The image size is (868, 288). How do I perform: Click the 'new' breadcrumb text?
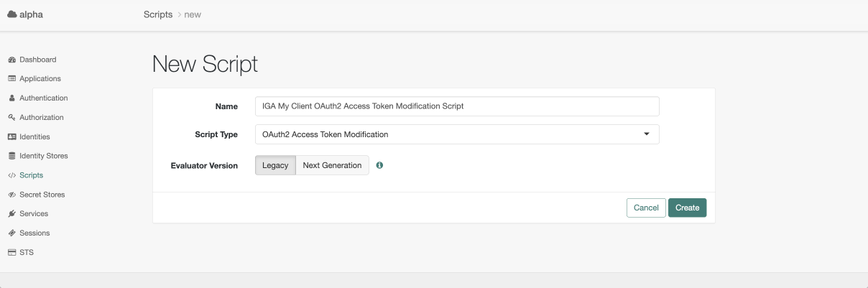pos(193,14)
